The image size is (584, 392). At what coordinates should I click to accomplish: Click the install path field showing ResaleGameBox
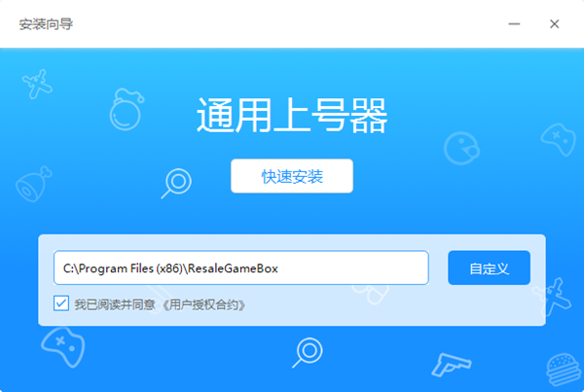coord(240,267)
